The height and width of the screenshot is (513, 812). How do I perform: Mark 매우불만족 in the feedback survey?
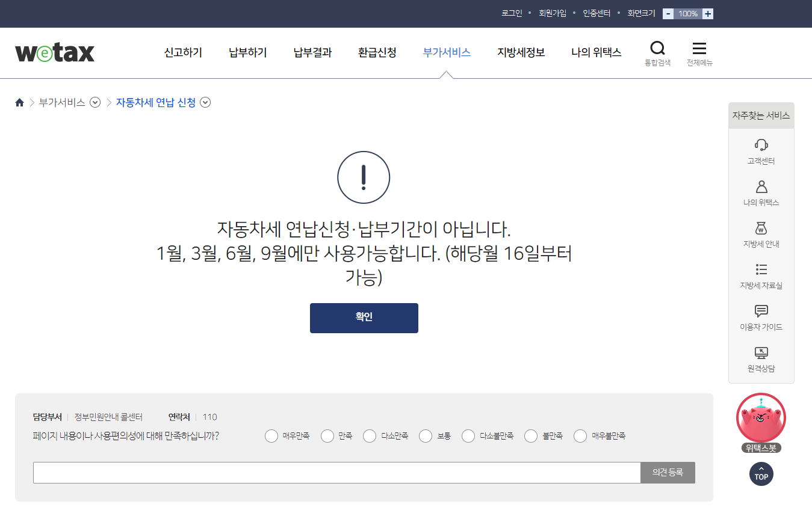pyautogui.click(x=580, y=435)
